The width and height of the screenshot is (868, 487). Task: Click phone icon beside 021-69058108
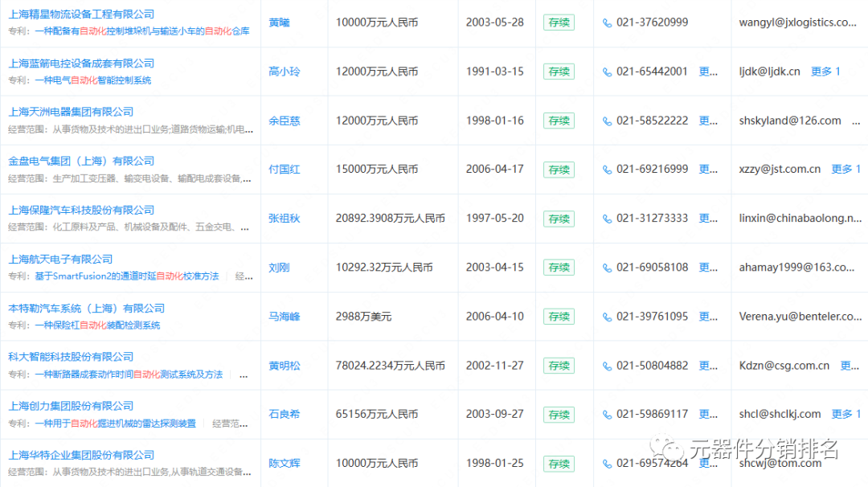coord(608,268)
